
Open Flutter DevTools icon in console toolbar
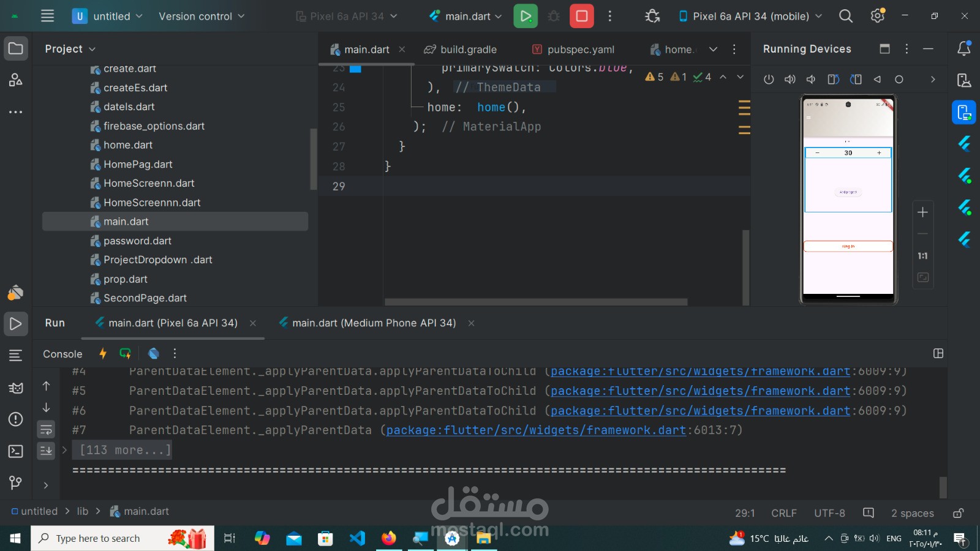(154, 353)
